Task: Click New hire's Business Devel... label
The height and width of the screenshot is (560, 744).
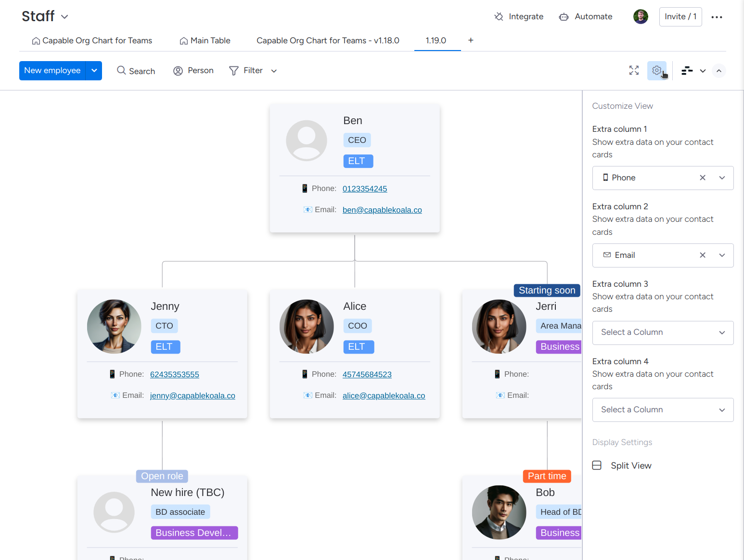Action: [194, 533]
